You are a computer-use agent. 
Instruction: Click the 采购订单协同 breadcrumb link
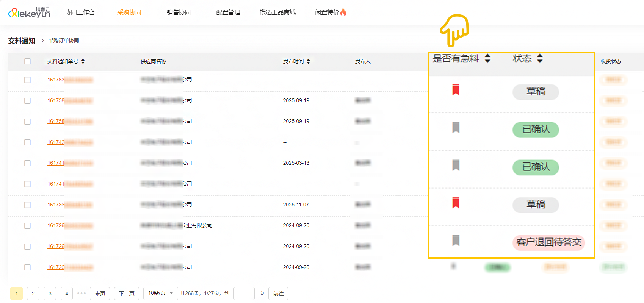(64, 41)
